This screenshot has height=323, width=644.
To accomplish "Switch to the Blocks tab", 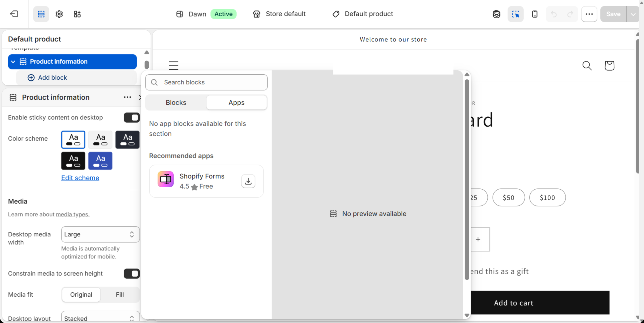I will 176,102.
